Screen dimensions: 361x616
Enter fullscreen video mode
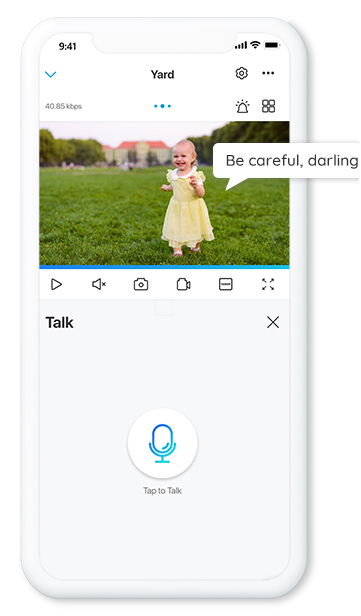pos(268,284)
